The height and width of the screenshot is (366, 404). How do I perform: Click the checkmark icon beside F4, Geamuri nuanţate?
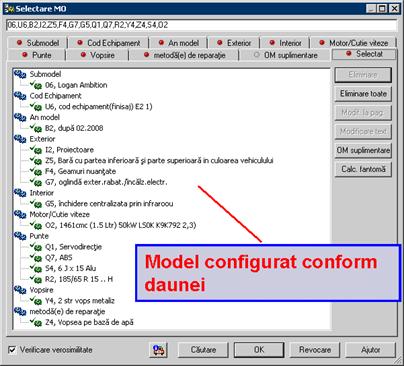pyautogui.click(x=36, y=171)
